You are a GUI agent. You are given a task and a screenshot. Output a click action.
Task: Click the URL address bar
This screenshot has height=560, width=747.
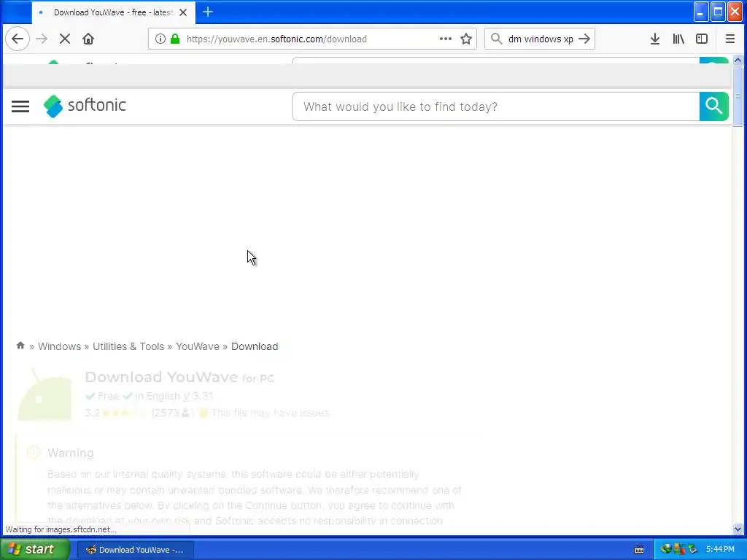(x=312, y=39)
